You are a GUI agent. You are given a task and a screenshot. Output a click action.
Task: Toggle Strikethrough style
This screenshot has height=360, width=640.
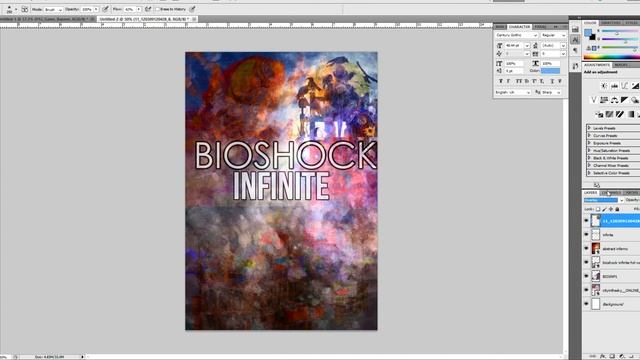click(x=560, y=81)
